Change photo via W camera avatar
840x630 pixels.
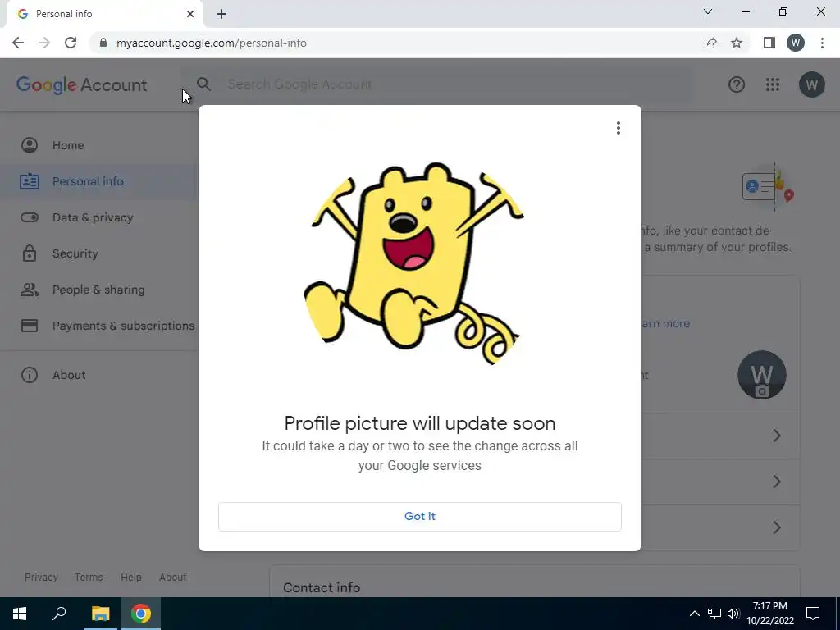coord(762,375)
